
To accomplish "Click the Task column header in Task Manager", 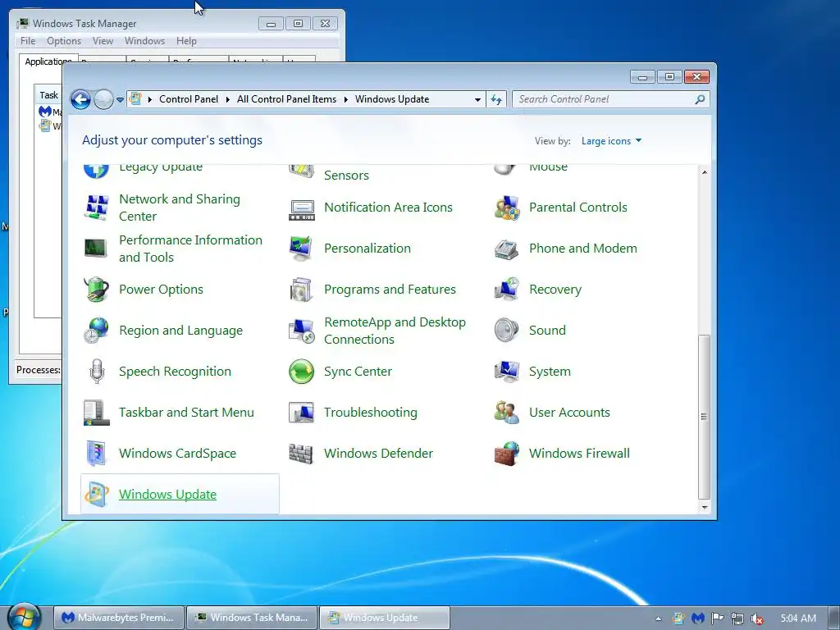I will [48, 95].
